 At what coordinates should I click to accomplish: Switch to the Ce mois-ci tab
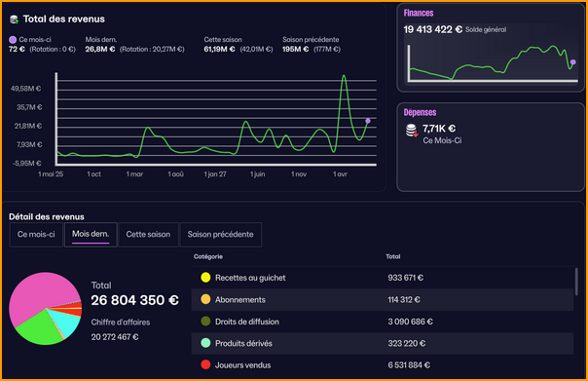click(x=36, y=235)
